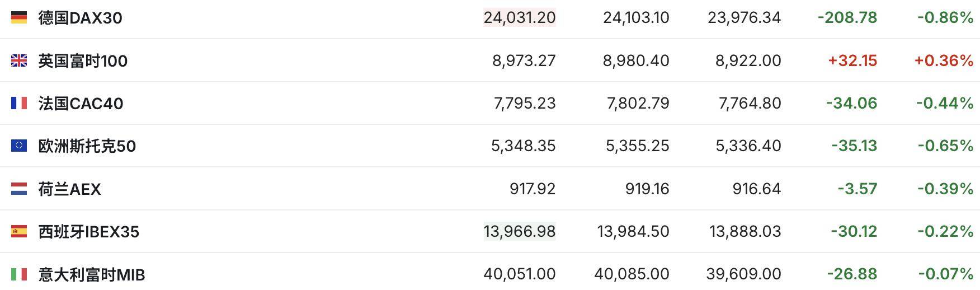
Task: Click the Spanish flag icon
Action: (19, 231)
